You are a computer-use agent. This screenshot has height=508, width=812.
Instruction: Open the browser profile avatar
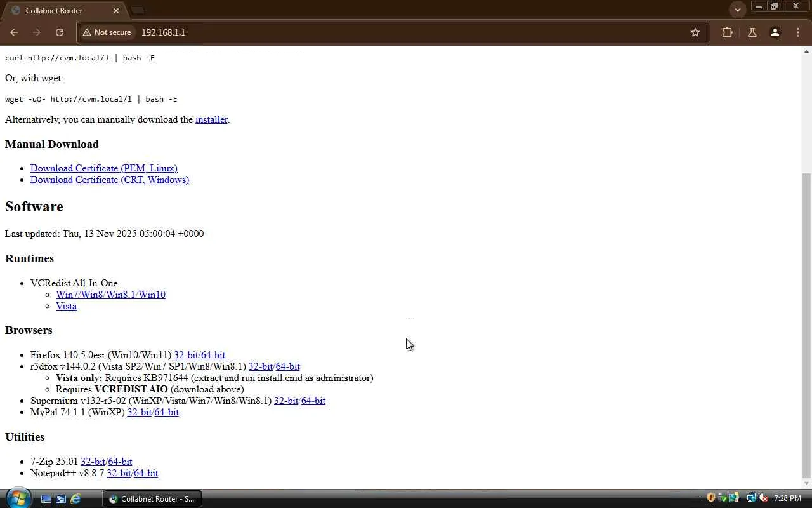(775, 32)
